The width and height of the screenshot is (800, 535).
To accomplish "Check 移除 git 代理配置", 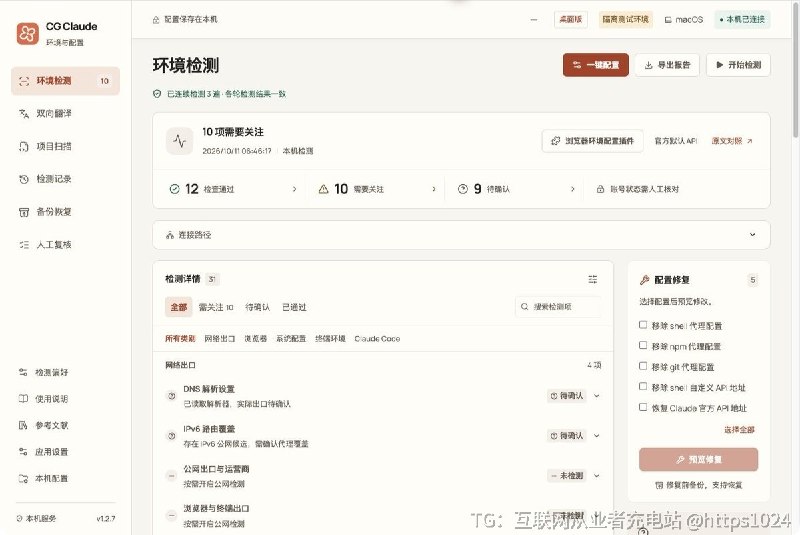I will 643,366.
